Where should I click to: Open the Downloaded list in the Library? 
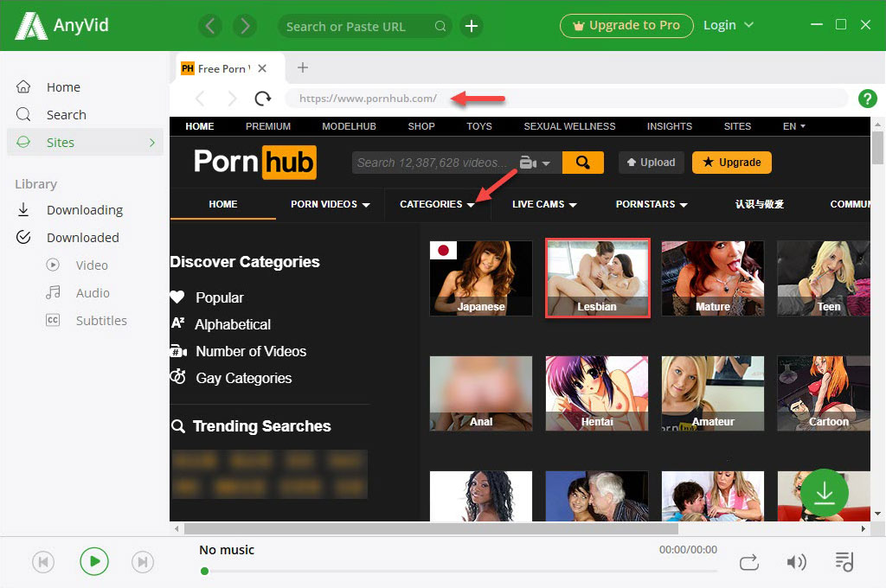pyautogui.click(x=82, y=238)
